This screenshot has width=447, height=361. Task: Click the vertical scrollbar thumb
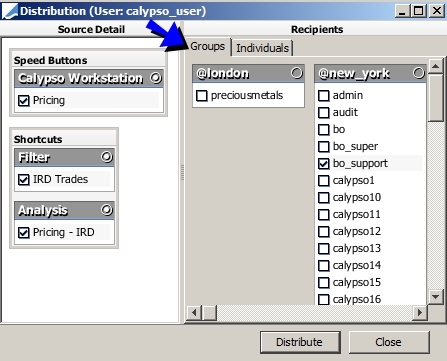[x=436, y=98]
